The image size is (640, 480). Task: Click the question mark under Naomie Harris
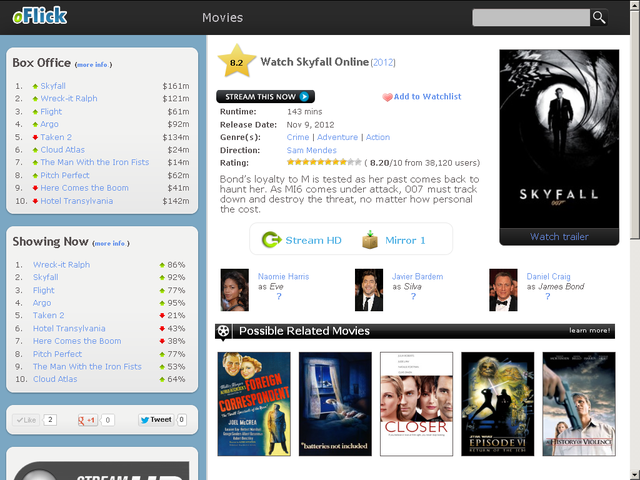(x=279, y=296)
